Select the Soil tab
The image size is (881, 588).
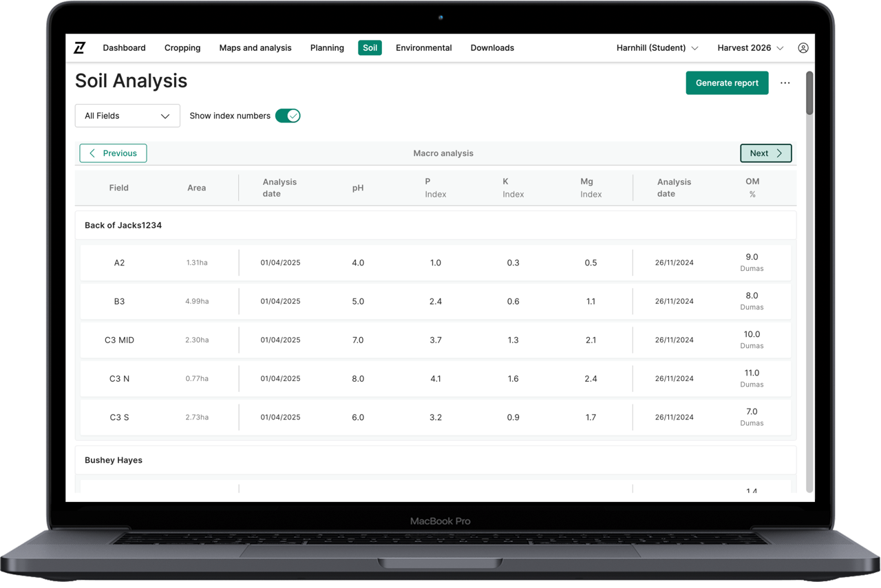[370, 48]
